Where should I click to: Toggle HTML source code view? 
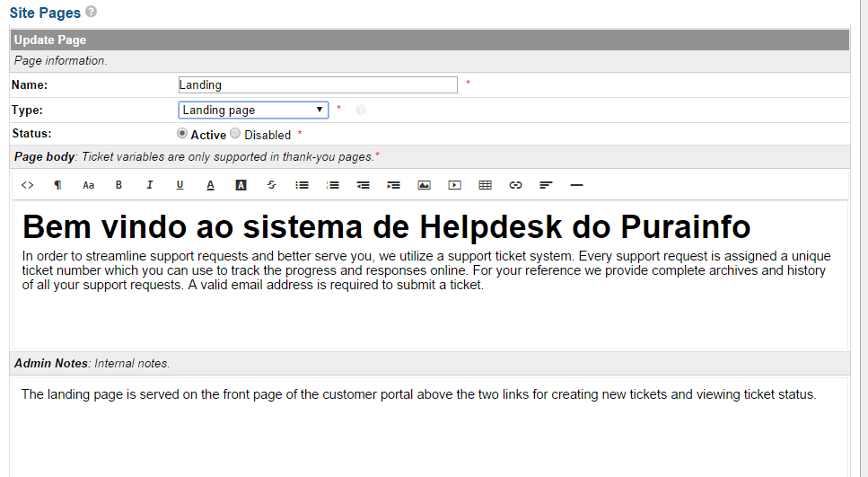click(27, 185)
